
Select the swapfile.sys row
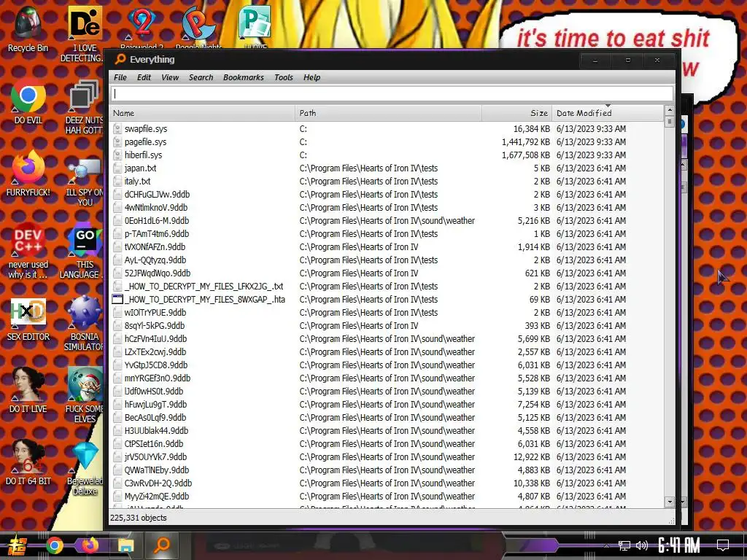[x=386, y=129]
